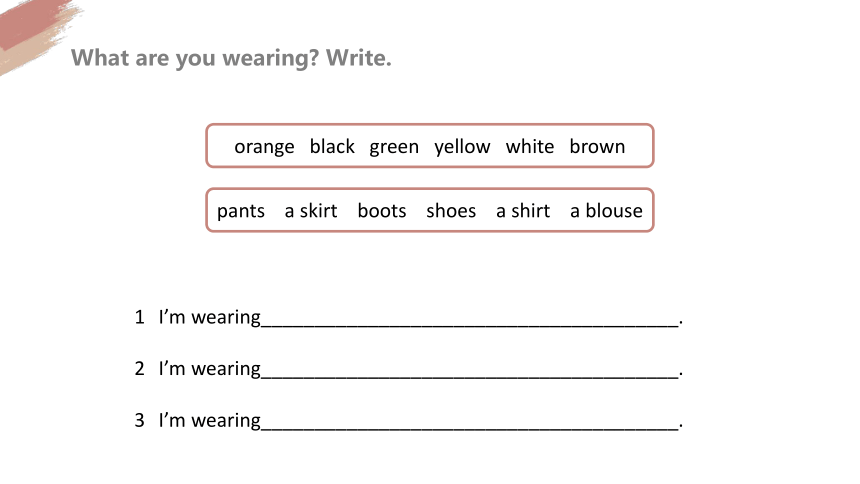
Task: Click the word pants in the clothing box
Action: [241, 211]
